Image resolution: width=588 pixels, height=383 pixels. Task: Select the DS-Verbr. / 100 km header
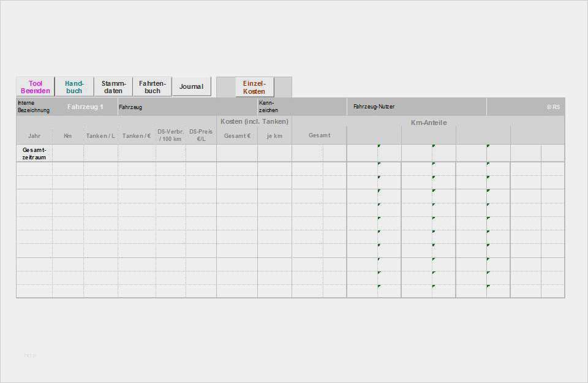pyautogui.click(x=171, y=135)
